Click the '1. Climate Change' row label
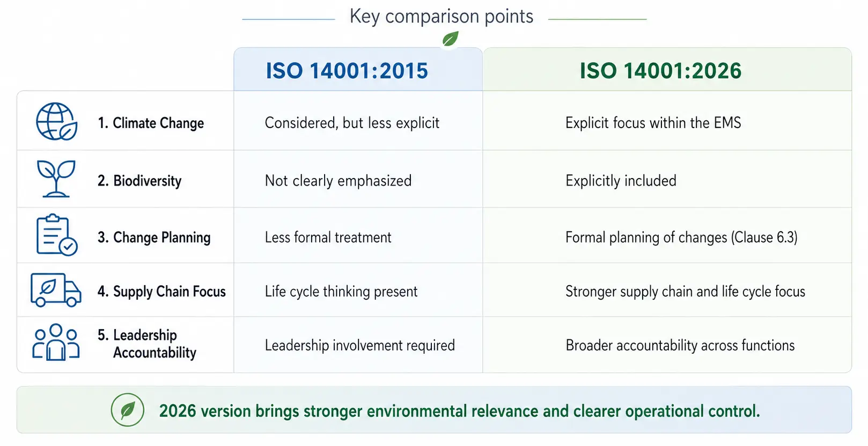Image resolution: width=868 pixels, height=446 pixels. point(151,123)
